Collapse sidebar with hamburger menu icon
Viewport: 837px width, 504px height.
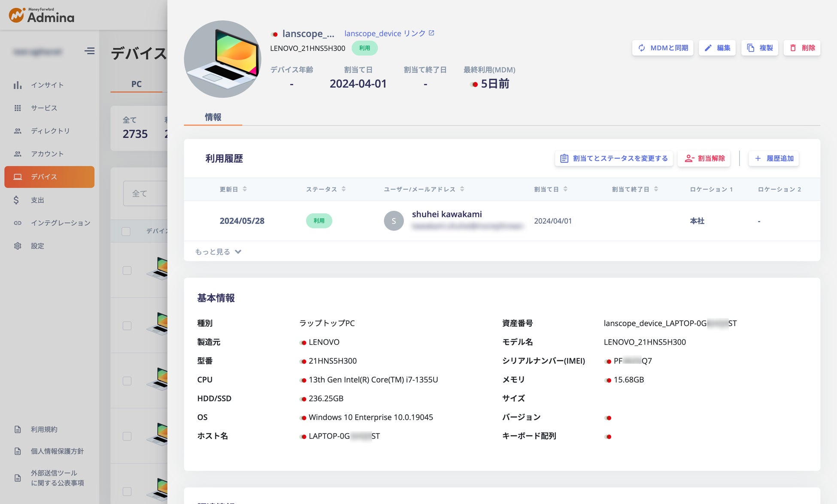pyautogui.click(x=89, y=51)
